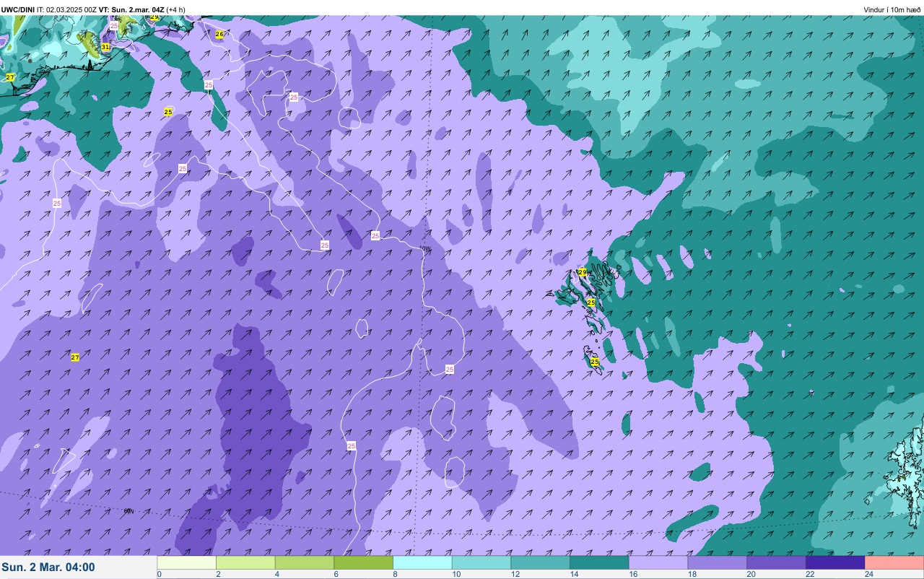Click the small 'low' label on the map
Image resolution: width=924 pixels, height=579 pixels.
tap(425, 249)
